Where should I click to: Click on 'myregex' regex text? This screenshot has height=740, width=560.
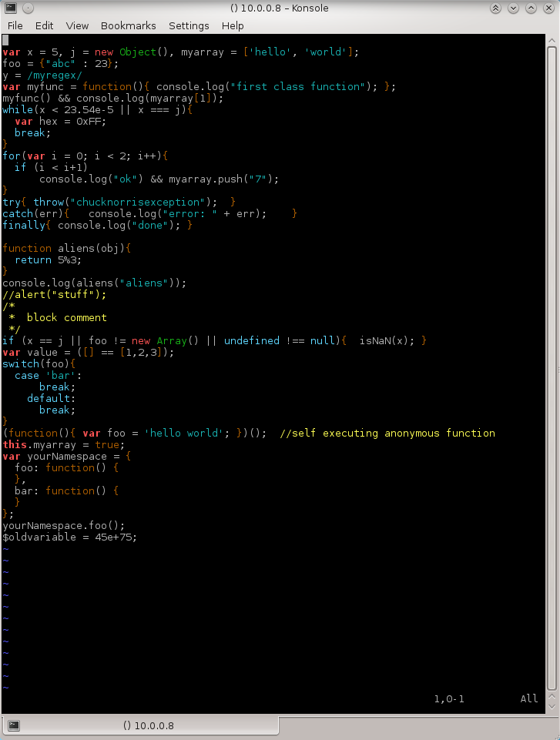click(55, 75)
